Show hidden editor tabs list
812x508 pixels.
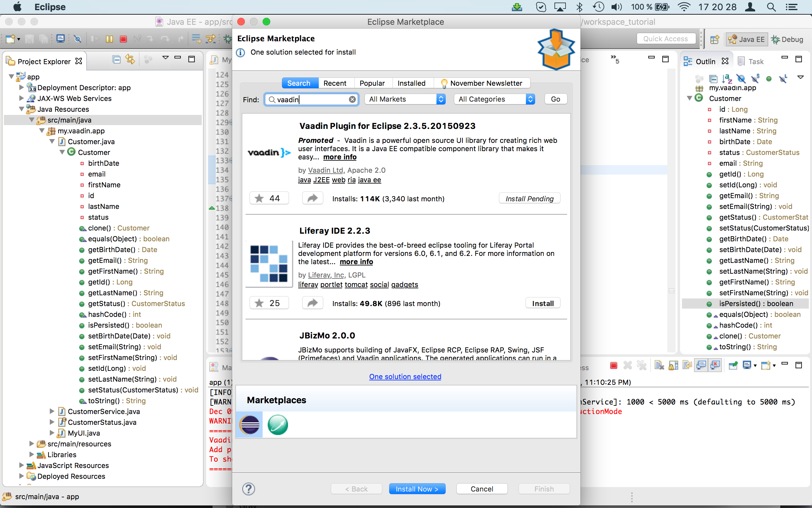point(615,59)
